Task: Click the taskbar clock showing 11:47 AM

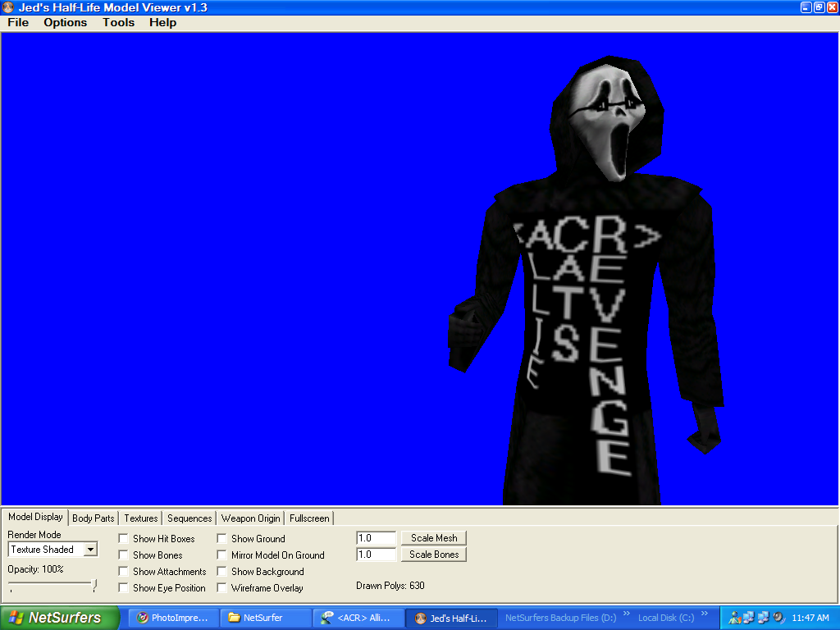Action: 810,618
